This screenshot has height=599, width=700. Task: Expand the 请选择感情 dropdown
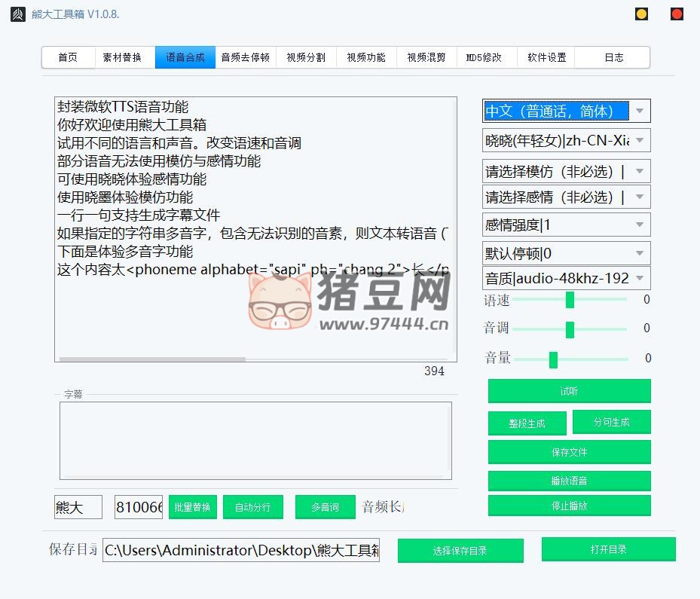pos(567,197)
